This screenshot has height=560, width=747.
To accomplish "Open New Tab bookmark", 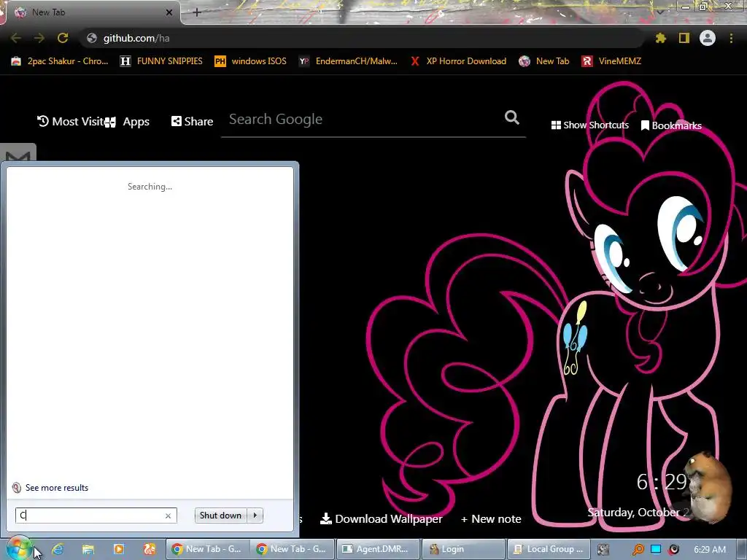I will tap(544, 61).
